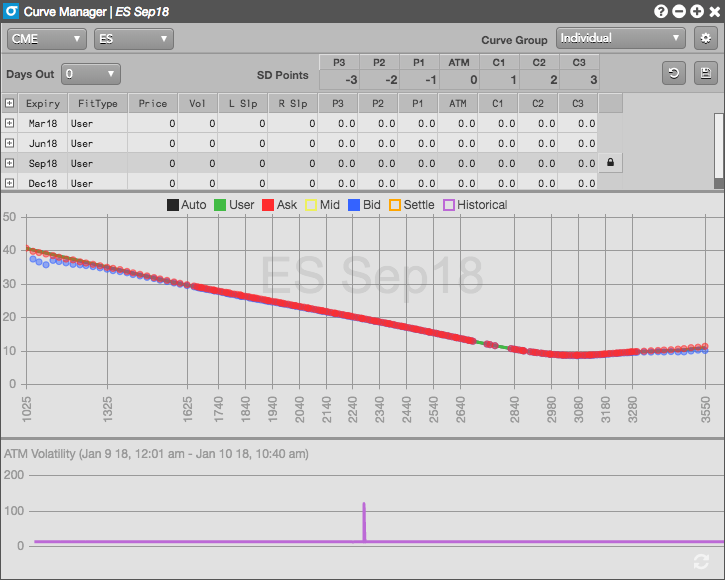Image resolution: width=725 pixels, height=580 pixels.
Task: Open the help question mark icon
Action: [661, 12]
